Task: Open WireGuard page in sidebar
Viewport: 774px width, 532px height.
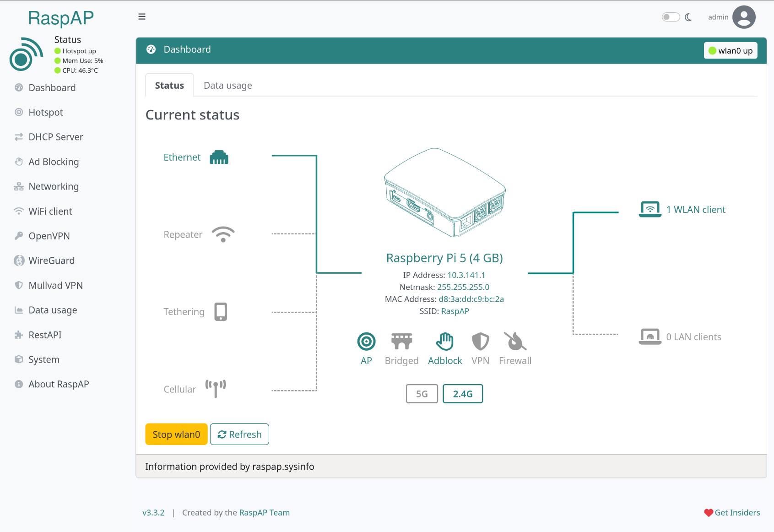Action: click(51, 261)
